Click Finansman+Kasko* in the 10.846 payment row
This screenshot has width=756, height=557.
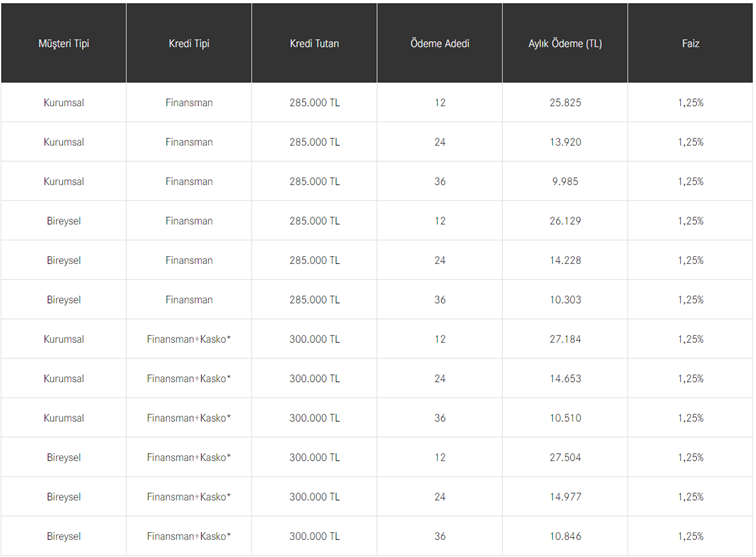click(189, 537)
